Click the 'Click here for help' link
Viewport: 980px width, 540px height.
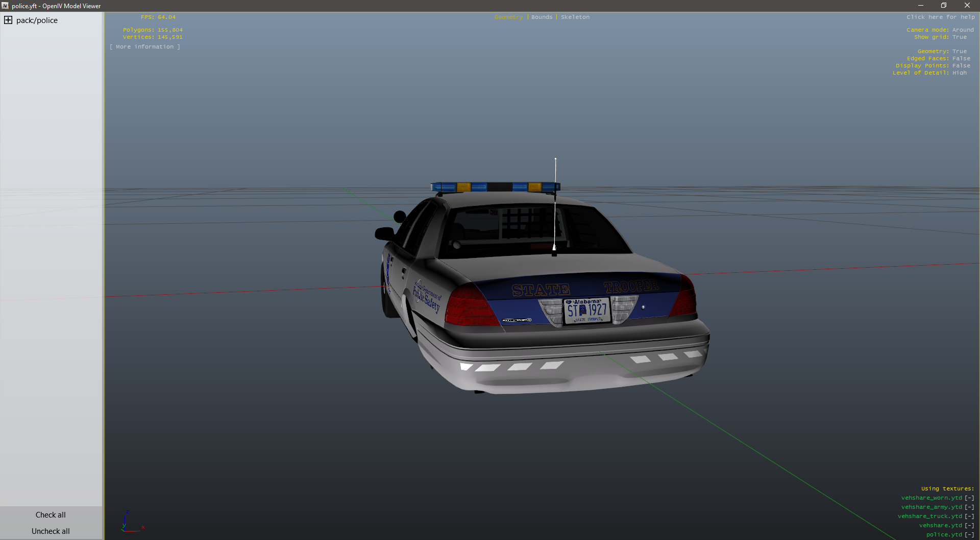[940, 17]
